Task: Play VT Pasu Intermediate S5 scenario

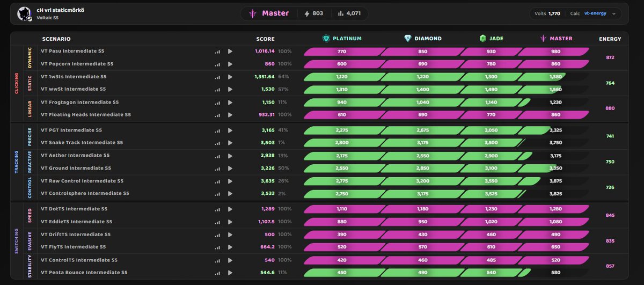Action: point(230,52)
